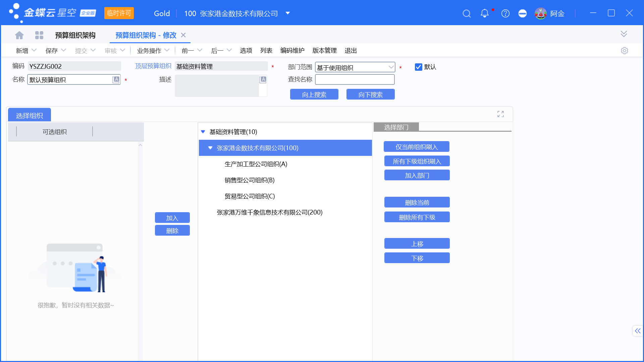Click the app workbench grid icon
Image resolution: width=644 pixels, height=362 pixels.
coord(39,35)
